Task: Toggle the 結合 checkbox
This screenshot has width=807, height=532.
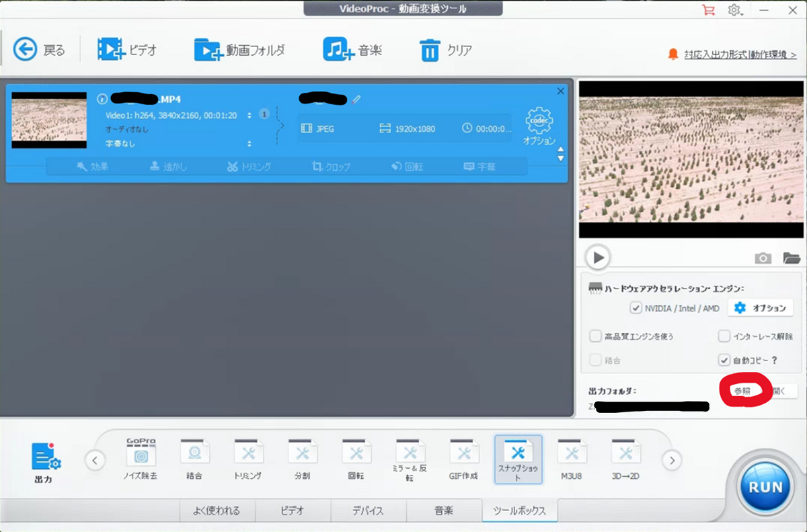Action: [x=595, y=360]
